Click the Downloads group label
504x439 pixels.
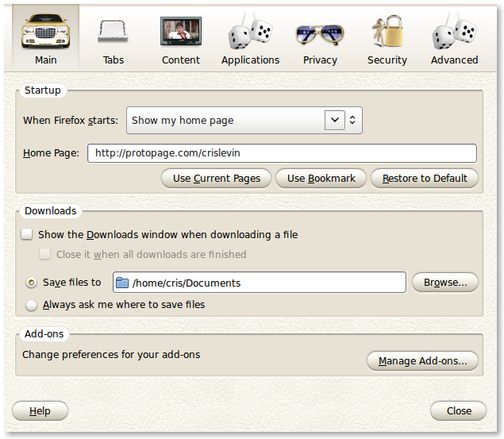tap(51, 211)
